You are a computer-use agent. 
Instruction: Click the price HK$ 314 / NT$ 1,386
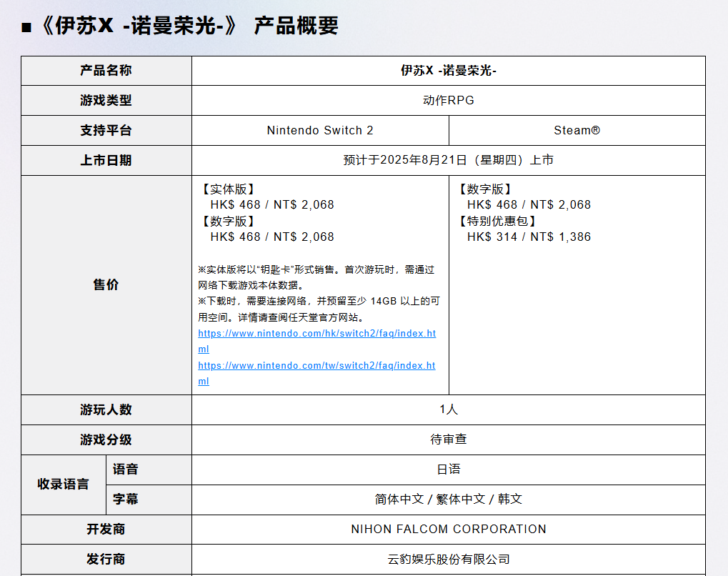[529, 237]
